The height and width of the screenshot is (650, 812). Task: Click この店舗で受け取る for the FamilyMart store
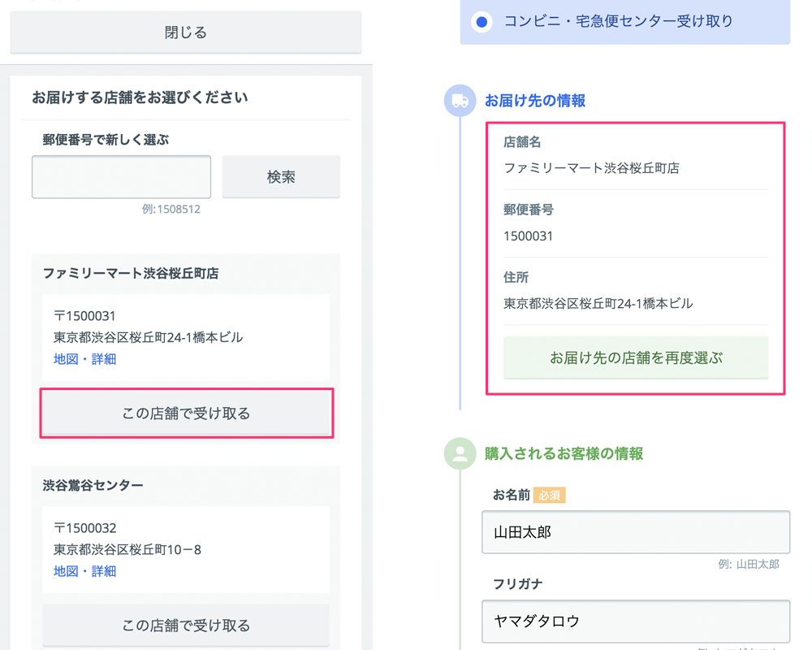coord(185,414)
